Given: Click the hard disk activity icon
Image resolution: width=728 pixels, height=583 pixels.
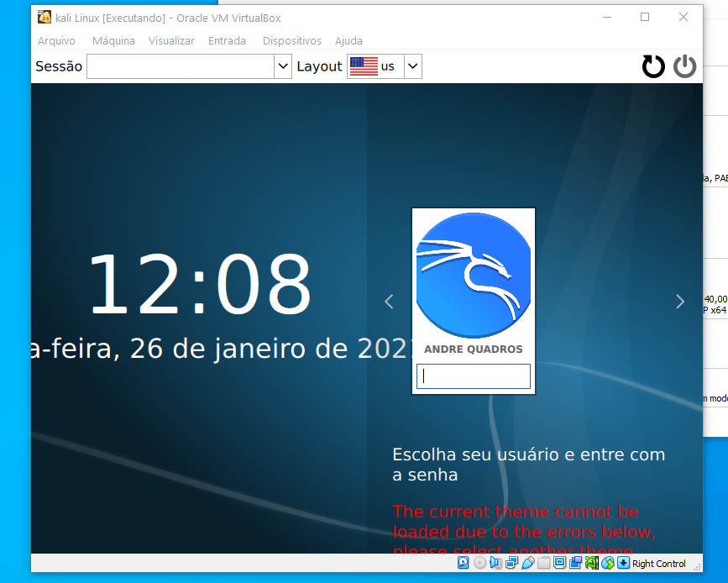Looking at the screenshot, I should 463,563.
